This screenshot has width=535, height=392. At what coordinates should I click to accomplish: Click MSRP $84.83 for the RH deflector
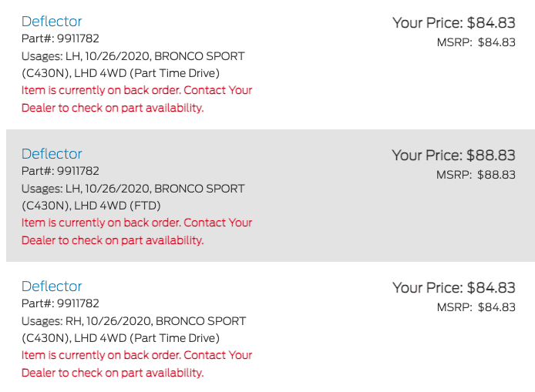pos(476,307)
